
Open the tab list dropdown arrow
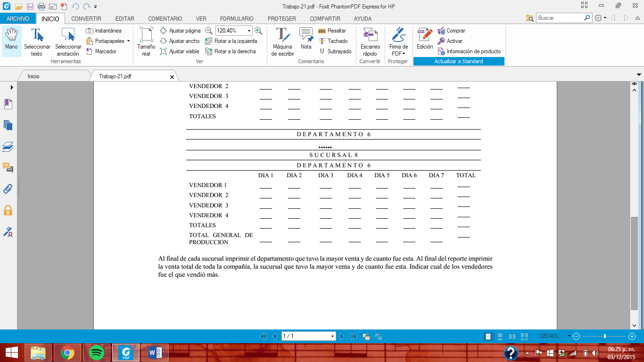[x=639, y=74]
